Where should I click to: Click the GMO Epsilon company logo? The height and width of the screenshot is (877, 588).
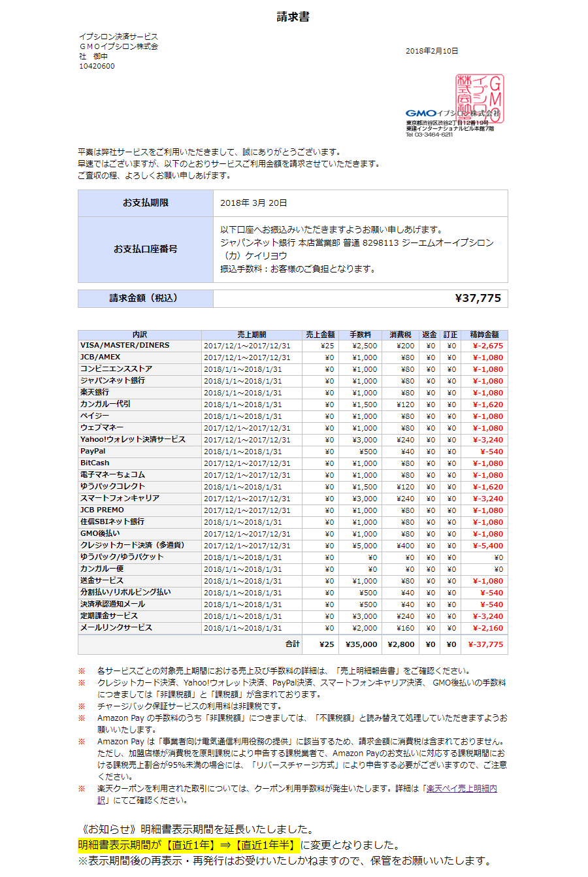click(x=452, y=113)
